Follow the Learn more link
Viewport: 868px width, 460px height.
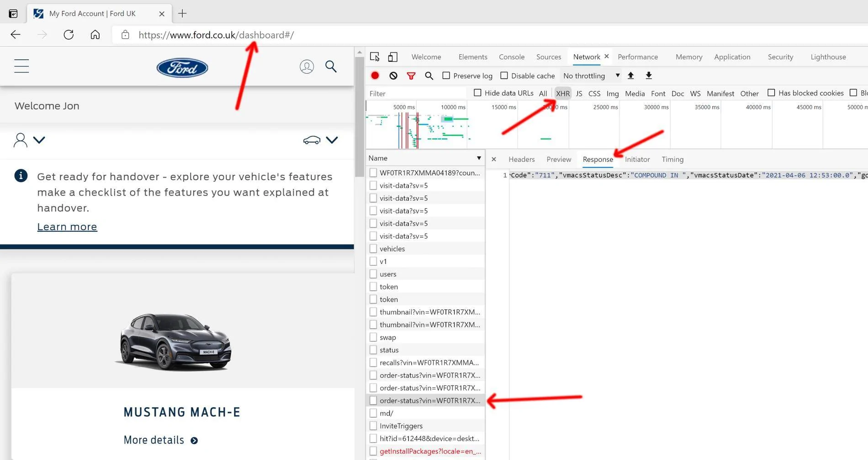[x=67, y=227]
